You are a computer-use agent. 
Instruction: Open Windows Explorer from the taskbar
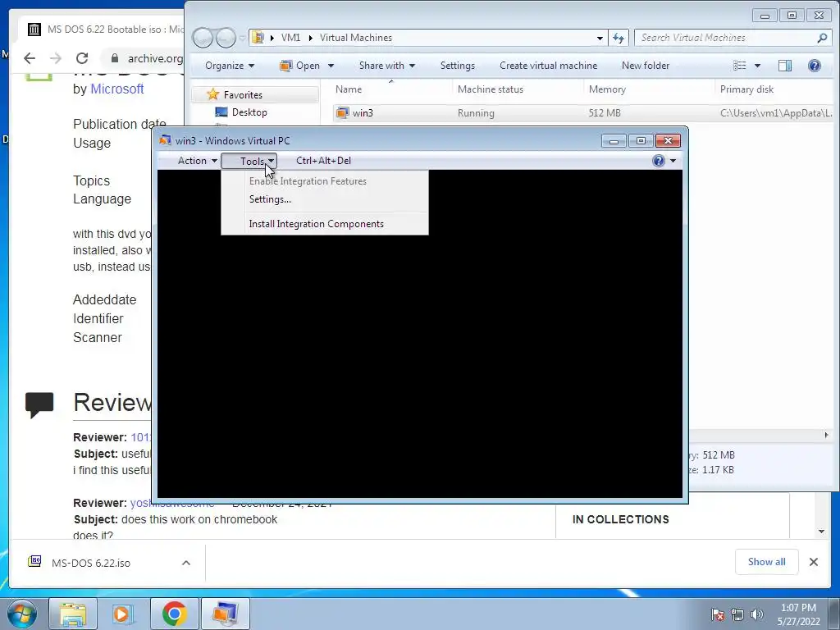(73, 614)
